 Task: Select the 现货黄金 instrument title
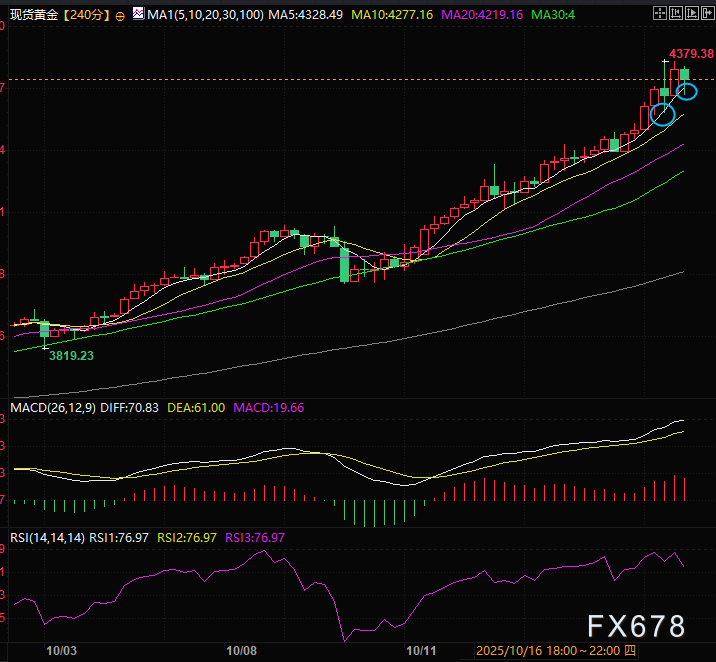point(36,16)
